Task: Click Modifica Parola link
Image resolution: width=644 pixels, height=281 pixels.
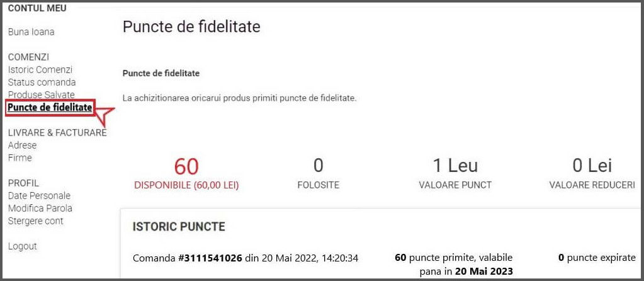Action: coord(40,208)
